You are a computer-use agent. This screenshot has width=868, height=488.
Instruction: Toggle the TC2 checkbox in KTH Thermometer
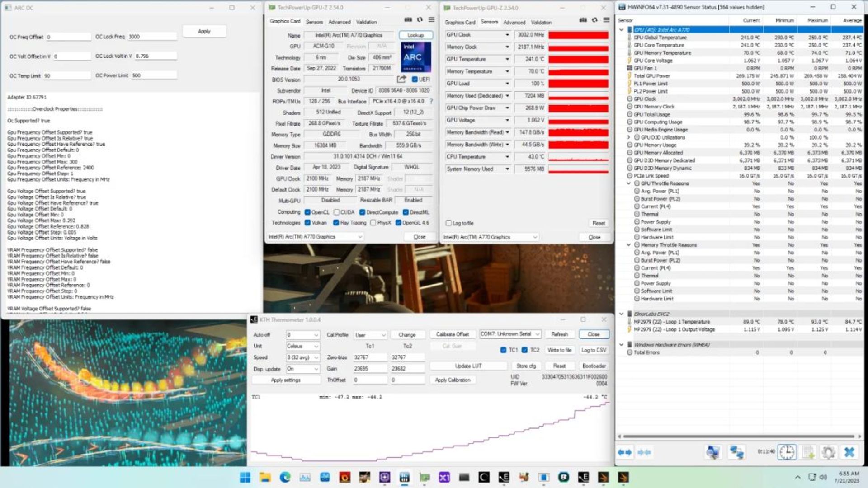524,350
